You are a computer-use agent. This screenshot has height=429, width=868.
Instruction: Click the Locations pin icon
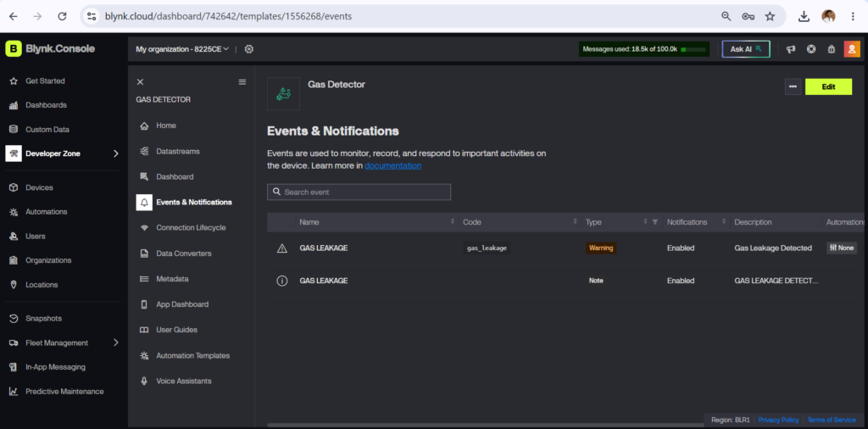tap(14, 285)
